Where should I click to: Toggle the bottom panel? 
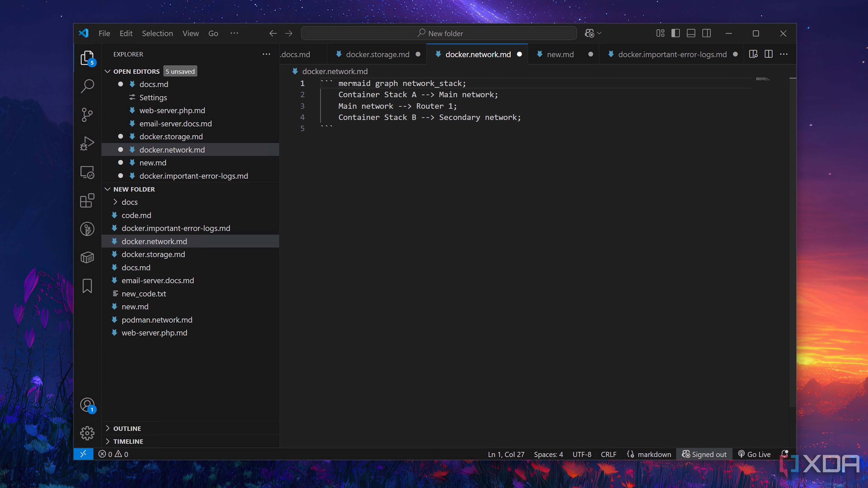tap(691, 33)
